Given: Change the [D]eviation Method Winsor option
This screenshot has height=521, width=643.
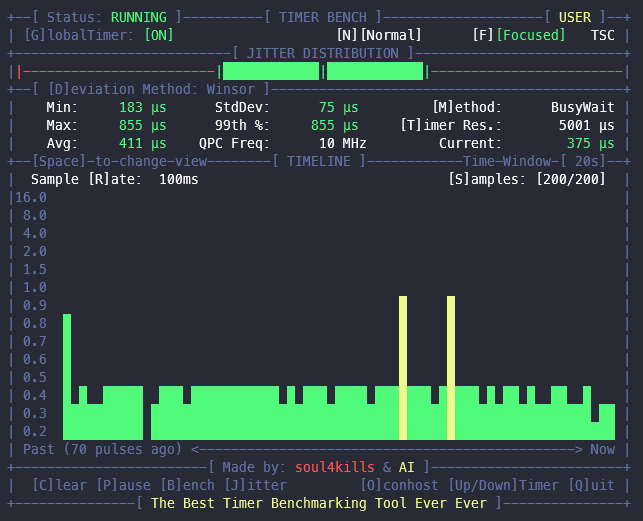Looking at the screenshot, I should (151, 89).
